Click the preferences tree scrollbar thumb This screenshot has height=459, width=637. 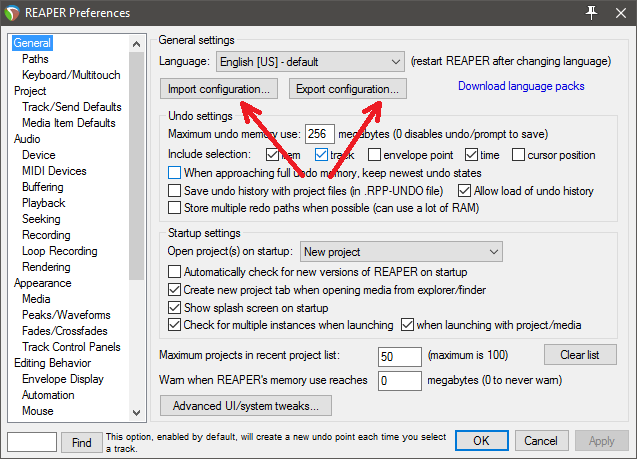(136, 166)
